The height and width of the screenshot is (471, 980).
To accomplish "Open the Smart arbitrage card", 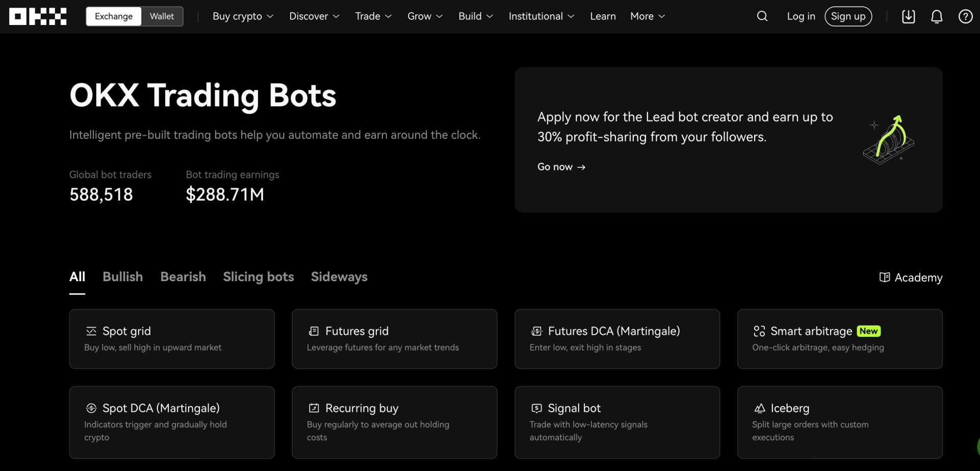I will 840,339.
